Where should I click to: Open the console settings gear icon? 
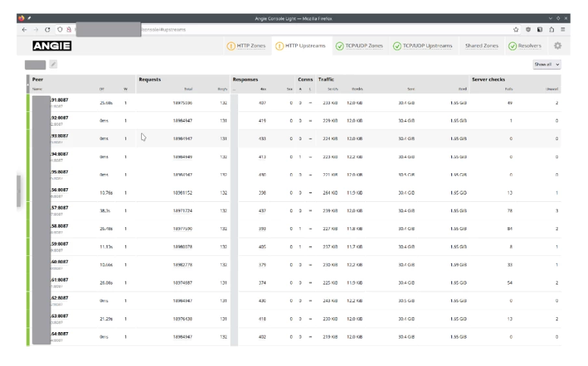click(x=557, y=46)
